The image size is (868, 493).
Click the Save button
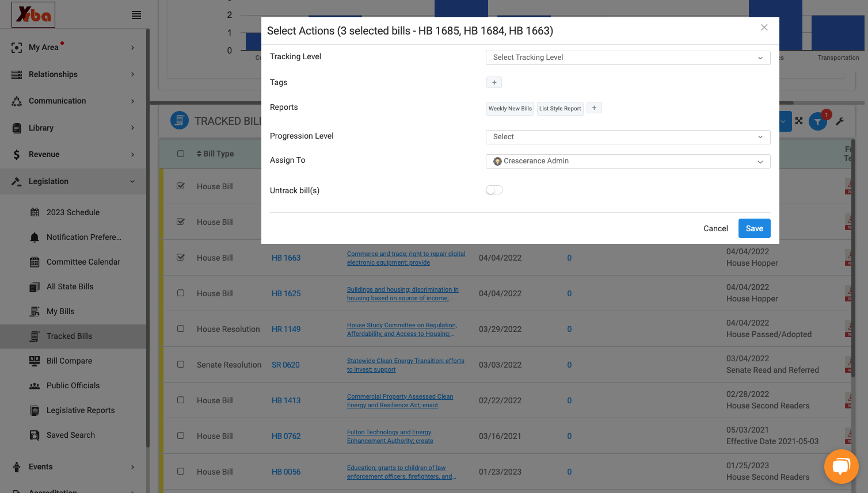(x=754, y=228)
